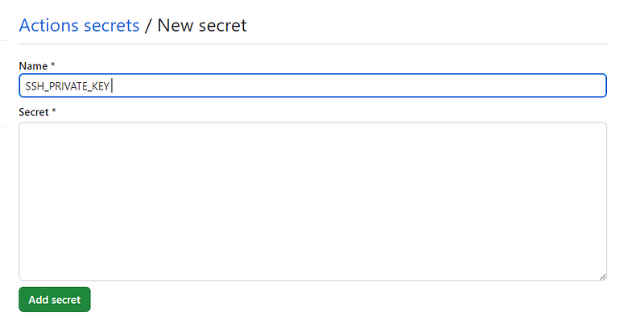Grab the Secret textarea resize handle
Viewport: 644px width, 332px height.
(x=602, y=276)
